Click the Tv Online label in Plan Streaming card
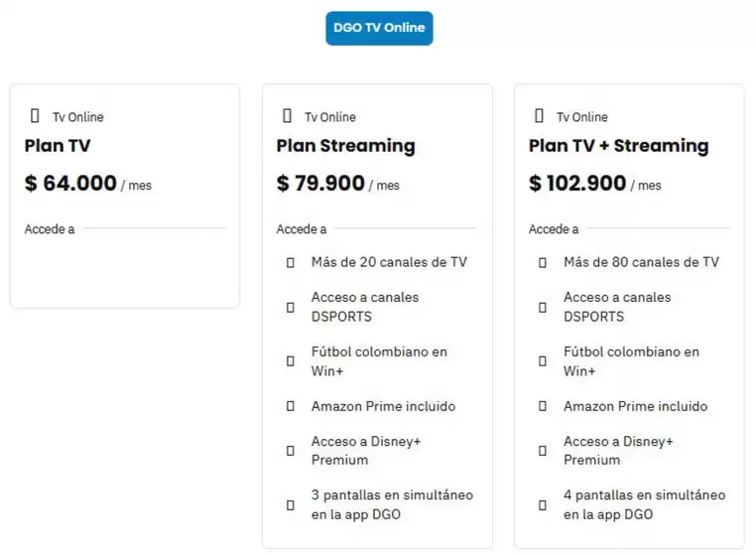756x556 pixels. (x=330, y=117)
